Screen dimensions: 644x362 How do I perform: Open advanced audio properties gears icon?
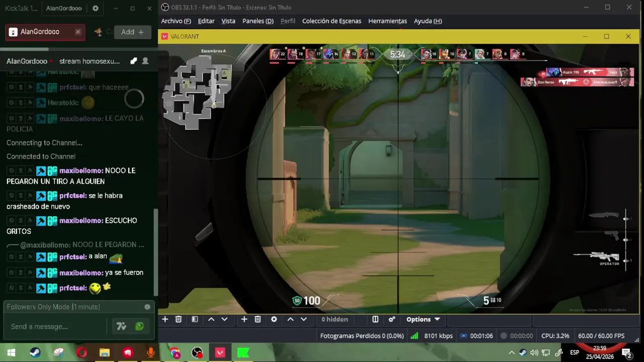pyautogui.click(x=392, y=319)
